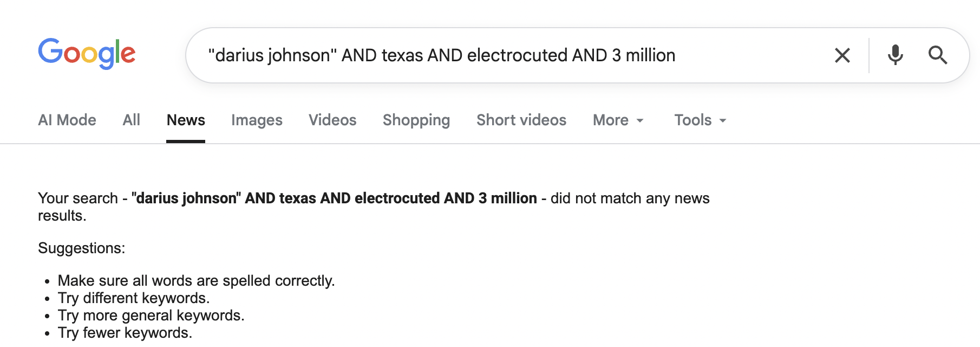Switch to the Shopping tab
Image resolution: width=980 pixels, height=347 pixels.
[416, 120]
